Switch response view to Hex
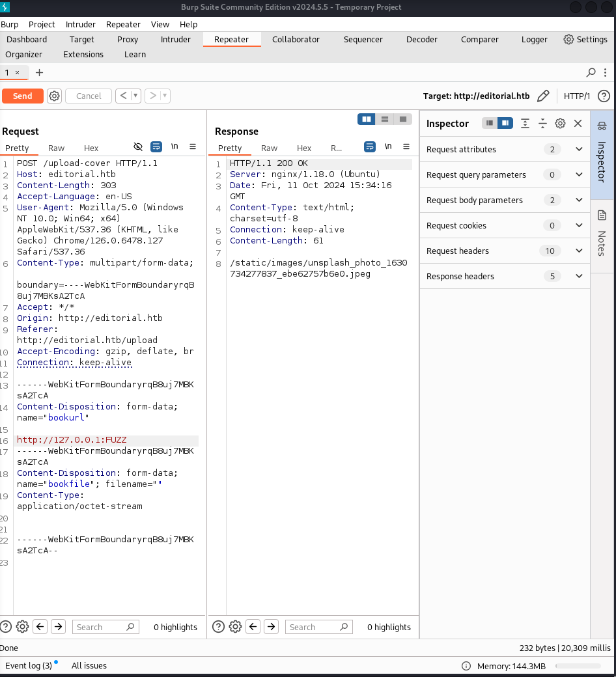 (303, 148)
